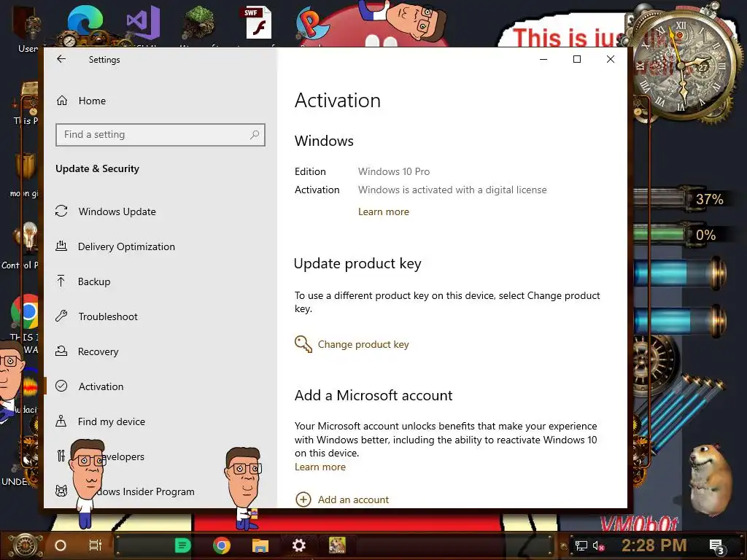Open Windows Update settings

click(x=117, y=211)
